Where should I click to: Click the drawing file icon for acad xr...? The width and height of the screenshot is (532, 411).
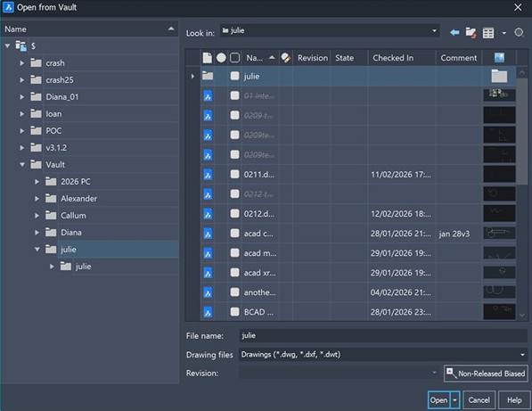[x=208, y=273]
